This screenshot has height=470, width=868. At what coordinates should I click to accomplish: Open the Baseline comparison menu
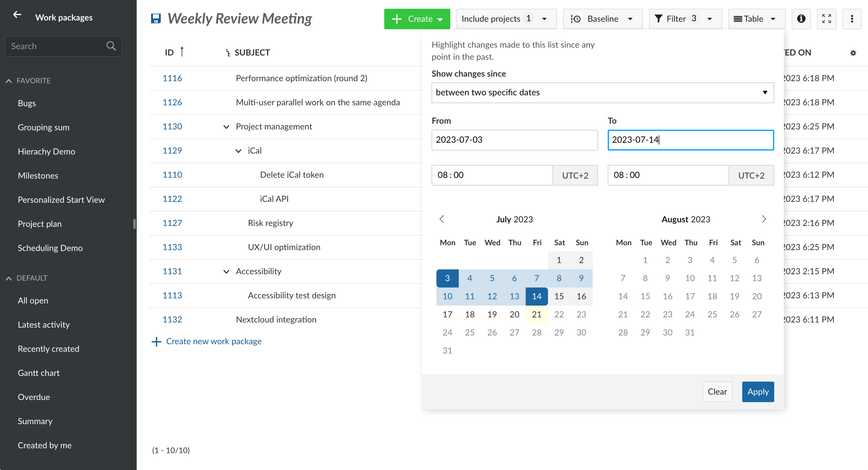point(602,18)
